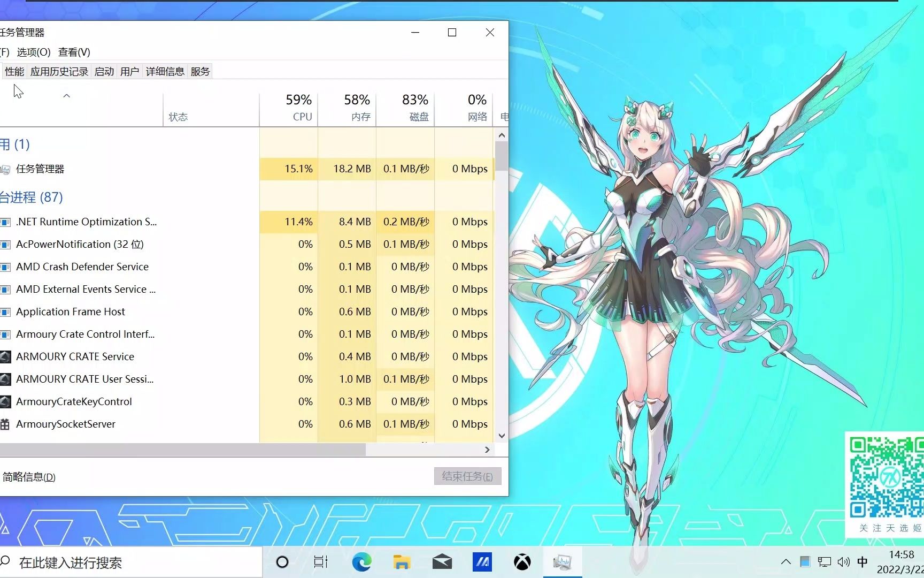The height and width of the screenshot is (578, 924).
Task: Open the Options 选项(O) menu
Action: [34, 52]
